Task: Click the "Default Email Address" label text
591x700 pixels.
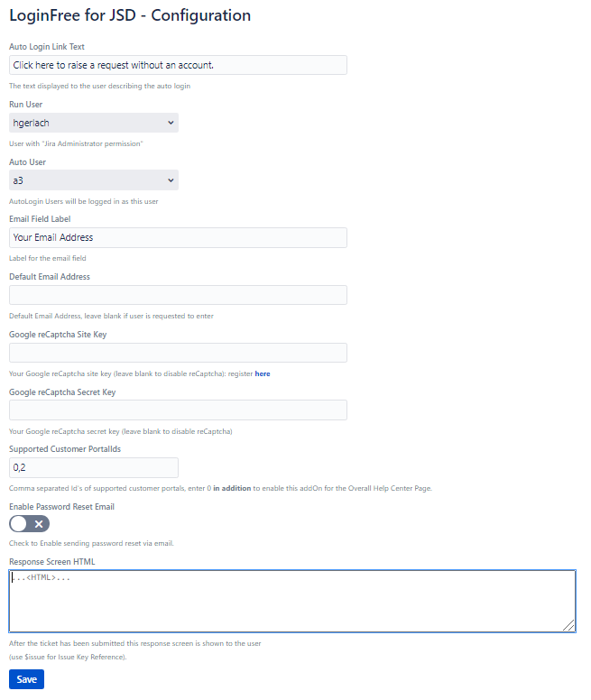Action: (50, 277)
